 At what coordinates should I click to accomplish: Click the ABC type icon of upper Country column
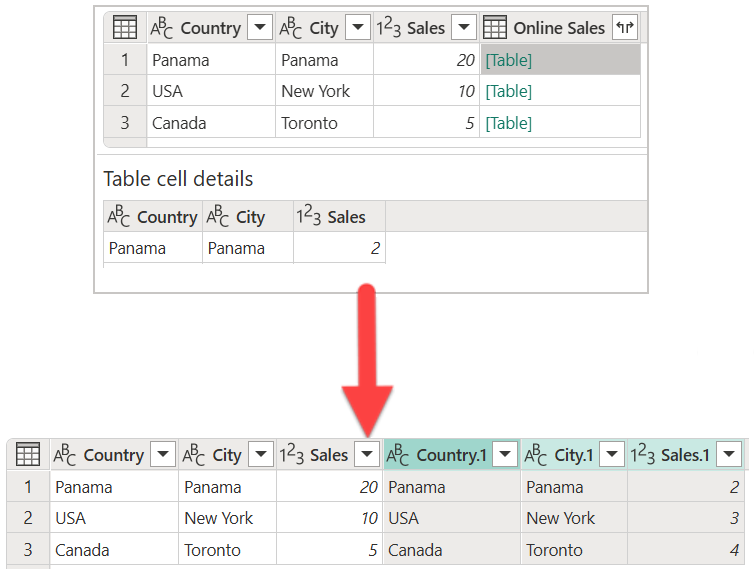coord(161,27)
